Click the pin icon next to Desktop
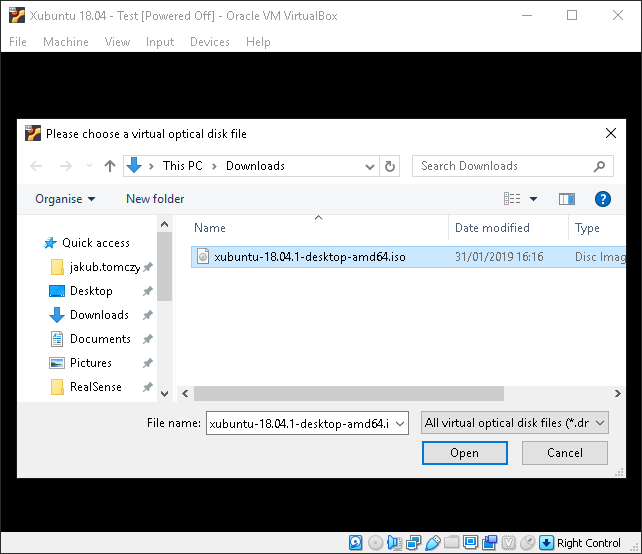Screen dimensions: 642x554 coord(147,291)
